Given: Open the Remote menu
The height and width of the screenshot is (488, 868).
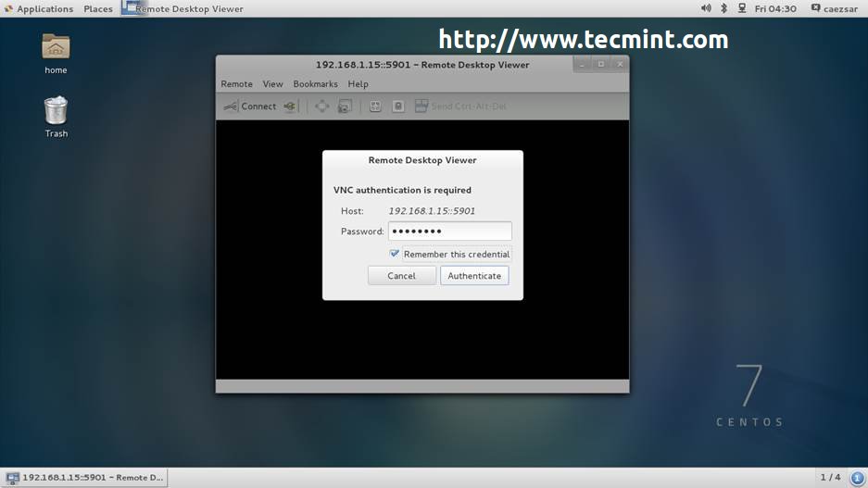Looking at the screenshot, I should click(236, 84).
